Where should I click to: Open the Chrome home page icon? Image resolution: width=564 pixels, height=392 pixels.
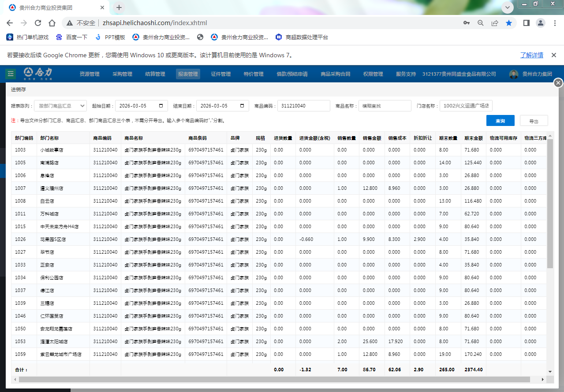[52, 23]
